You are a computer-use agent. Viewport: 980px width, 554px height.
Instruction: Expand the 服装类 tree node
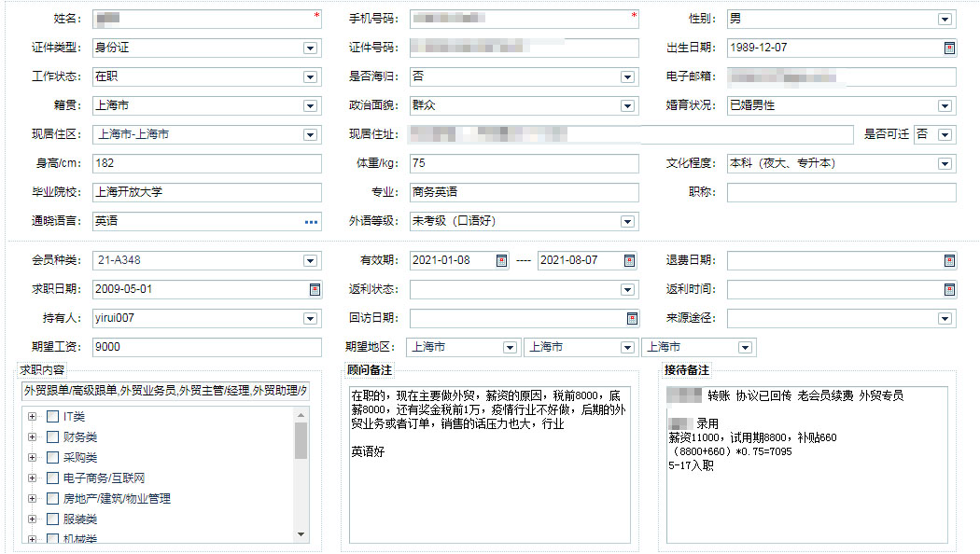point(32,519)
